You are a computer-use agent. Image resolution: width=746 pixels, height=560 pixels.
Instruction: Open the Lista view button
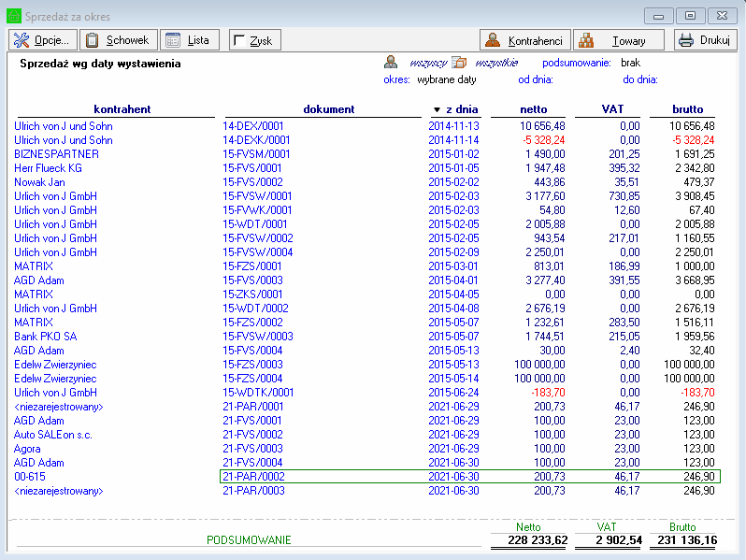tap(188, 40)
